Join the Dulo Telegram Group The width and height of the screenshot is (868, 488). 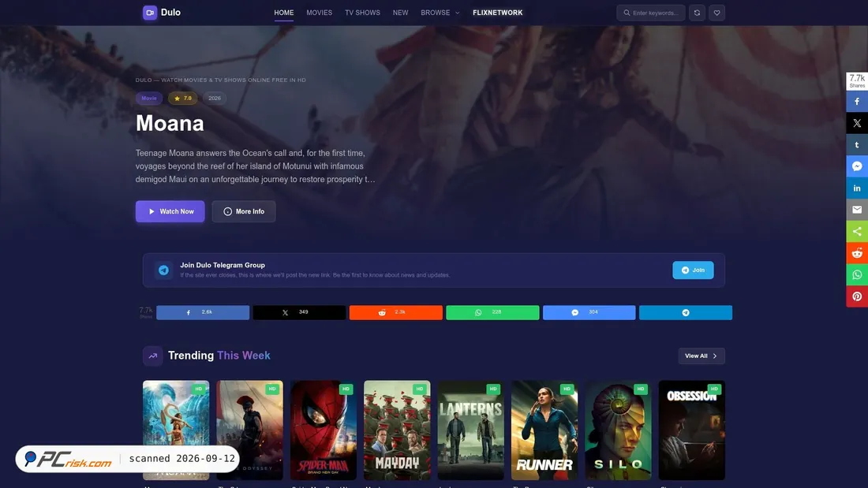693,270
